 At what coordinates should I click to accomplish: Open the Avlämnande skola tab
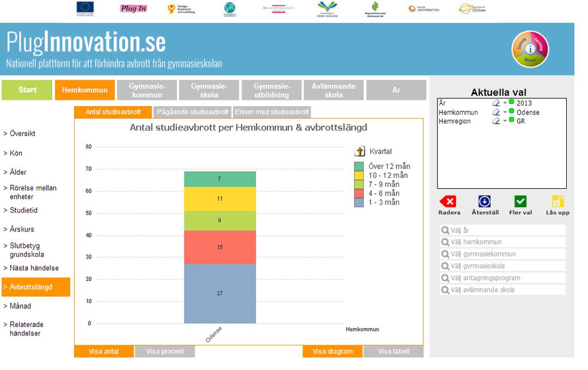click(x=334, y=90)
